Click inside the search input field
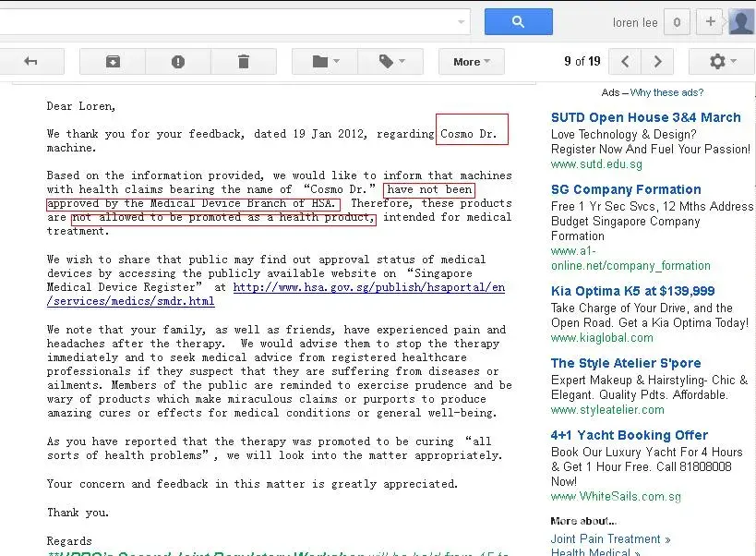Image resolution: width=756 pixels, height=556 pixels. click(x=231, y=21)
